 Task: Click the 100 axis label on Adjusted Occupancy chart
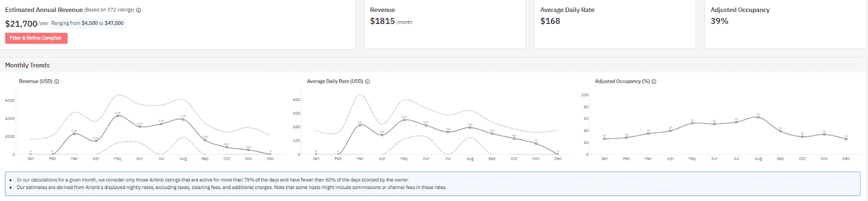point(585,95)
